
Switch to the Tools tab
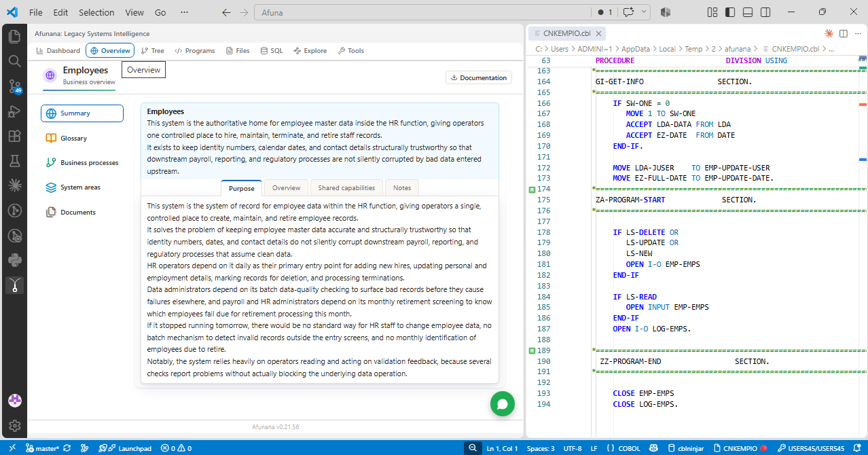(351, 51)
